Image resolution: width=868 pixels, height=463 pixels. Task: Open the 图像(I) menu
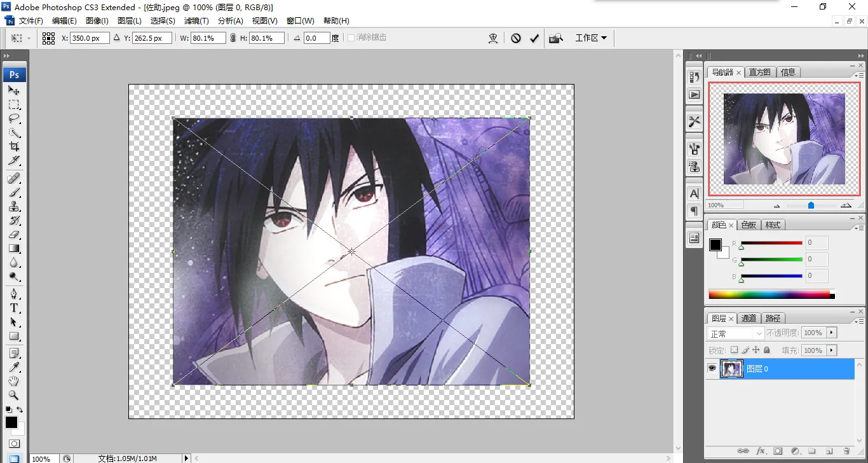pos(97,21)
